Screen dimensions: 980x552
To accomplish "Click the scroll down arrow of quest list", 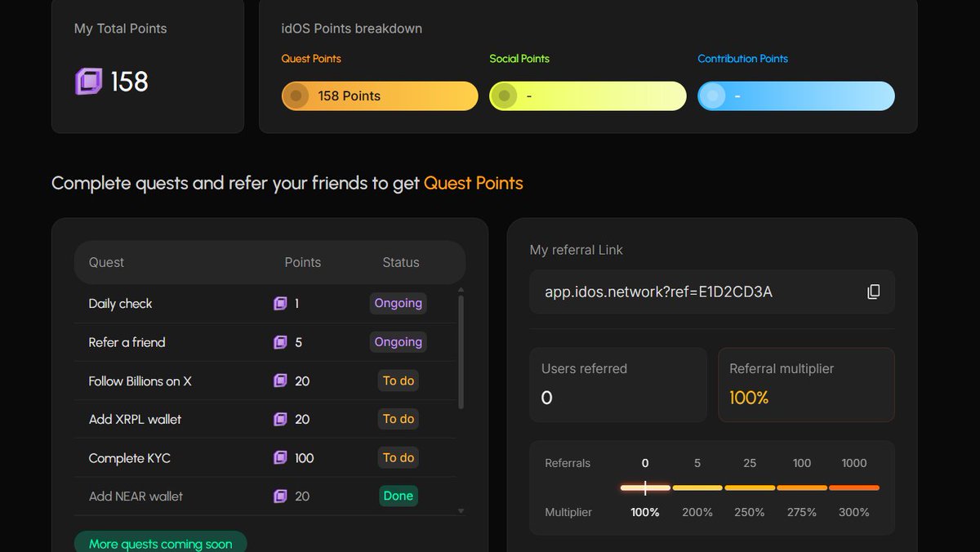I will (x=461, y=511).
